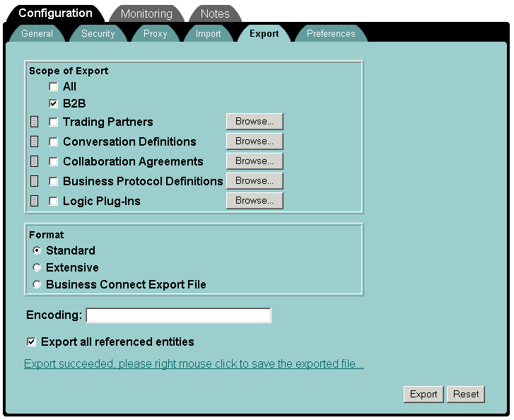Choose Business Connect Export File option
514x420 pixels.
click(37, 284)
